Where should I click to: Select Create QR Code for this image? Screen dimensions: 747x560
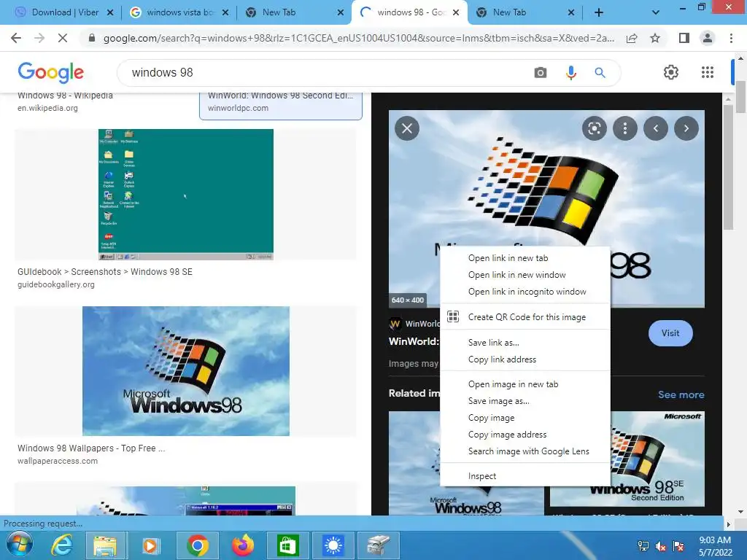click(x=525, y=317)
